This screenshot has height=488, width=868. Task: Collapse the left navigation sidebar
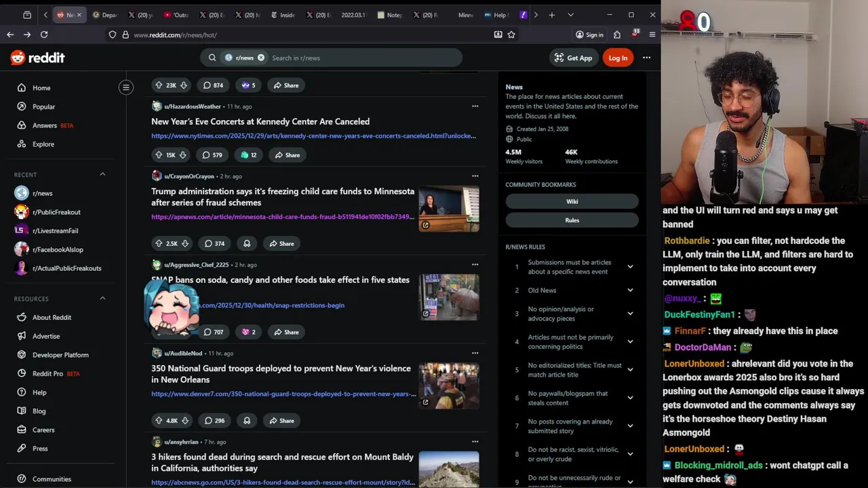click(x=126, y=87)
